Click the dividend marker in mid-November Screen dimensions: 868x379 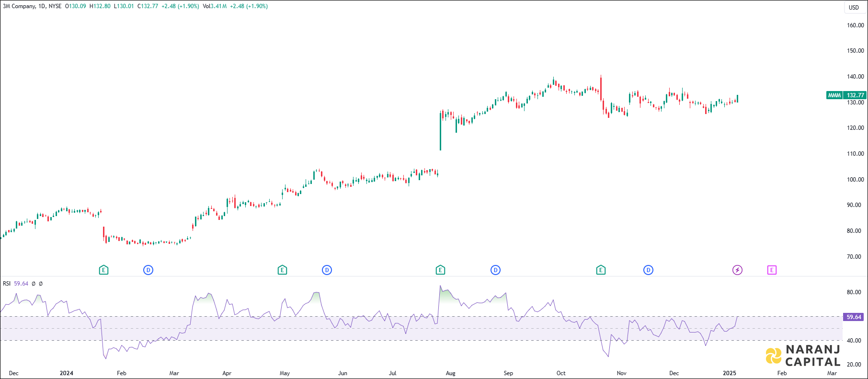click(648, 270)
